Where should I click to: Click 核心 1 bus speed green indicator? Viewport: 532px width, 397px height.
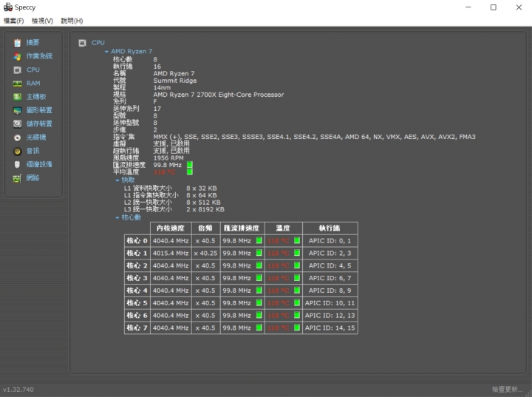[x=259, y=253]
